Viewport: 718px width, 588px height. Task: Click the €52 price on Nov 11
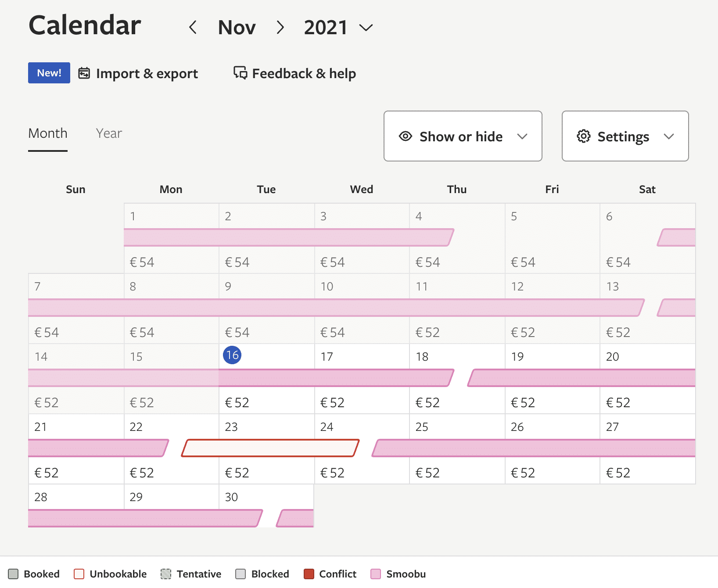pyautogui.click(x=427, y=333)
